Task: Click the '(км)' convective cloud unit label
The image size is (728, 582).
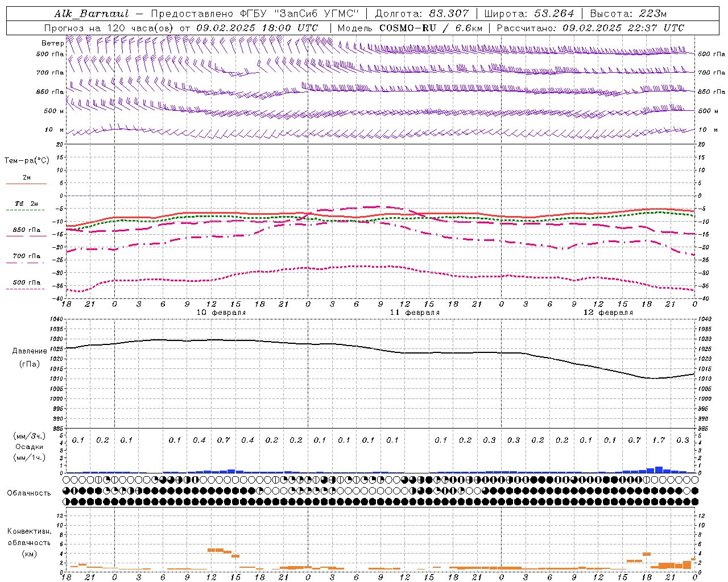Action: [29, 554]
